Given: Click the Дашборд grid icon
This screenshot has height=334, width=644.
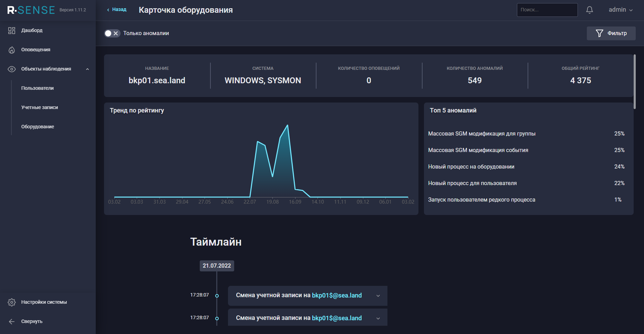Looking at the screenshot, I should click(12, 31).
